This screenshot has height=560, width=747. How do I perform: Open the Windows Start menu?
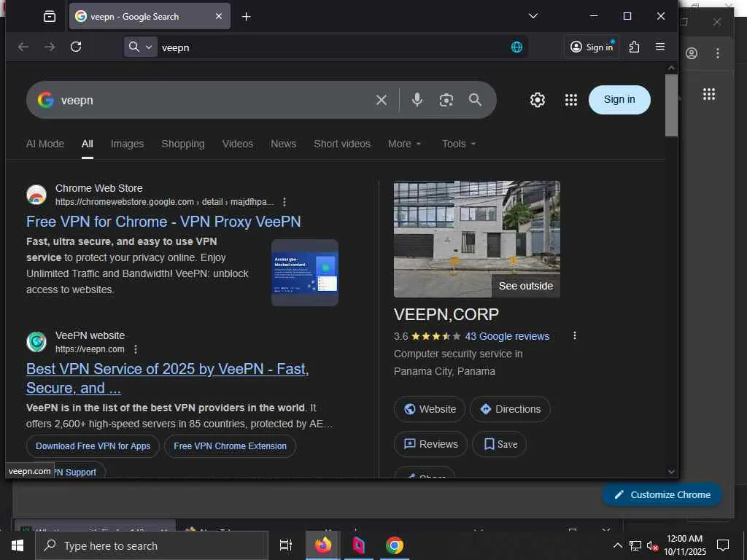coord(18,545)
